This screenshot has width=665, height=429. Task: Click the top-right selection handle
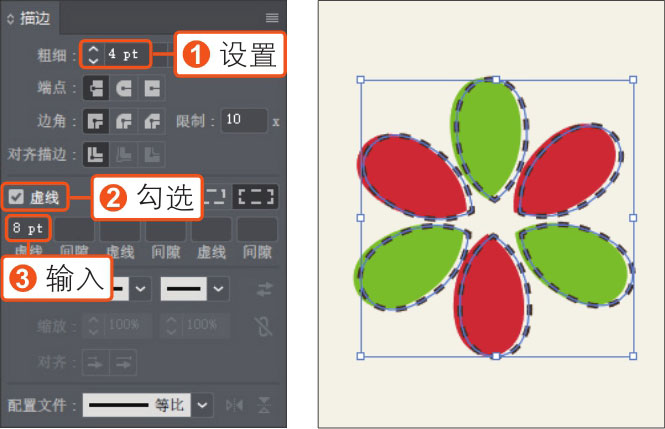633,80
